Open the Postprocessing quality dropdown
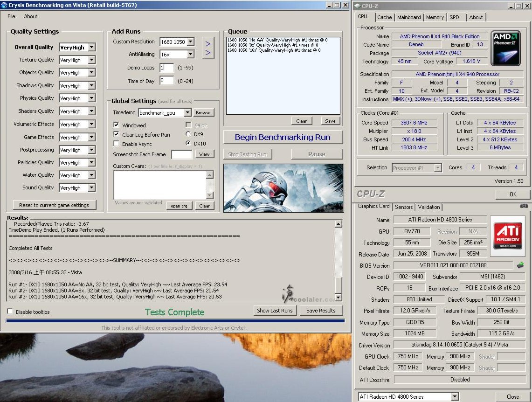532x402 pixels. (x=91, y=150)
